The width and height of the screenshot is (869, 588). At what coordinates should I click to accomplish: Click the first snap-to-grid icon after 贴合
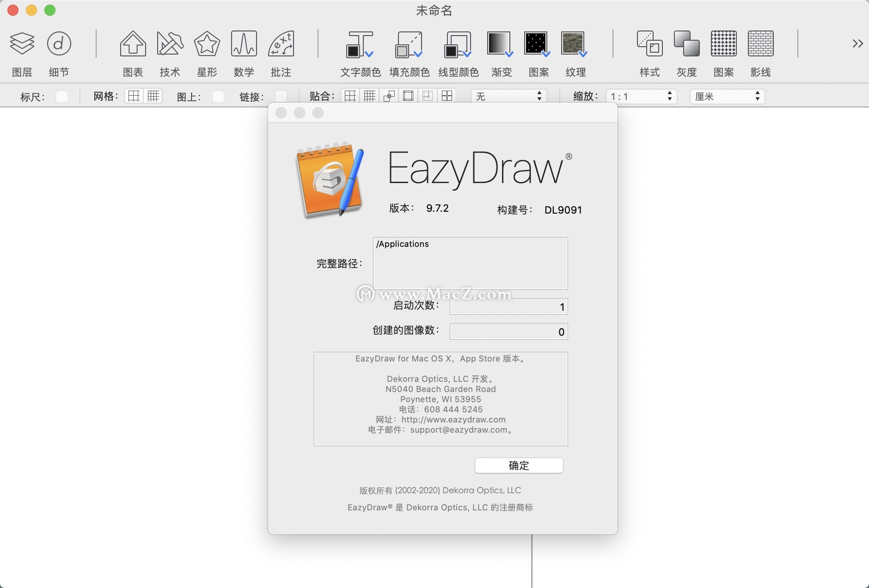tap(350, 96)
